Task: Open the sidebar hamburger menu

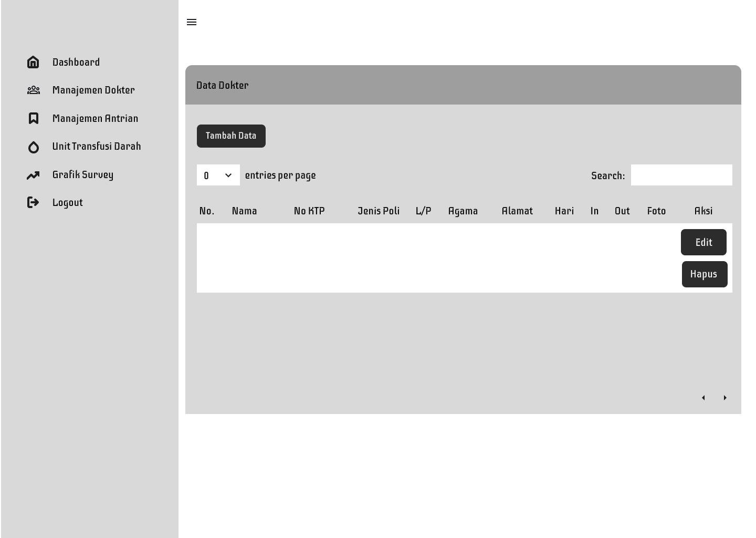Action: click(192, 22)
